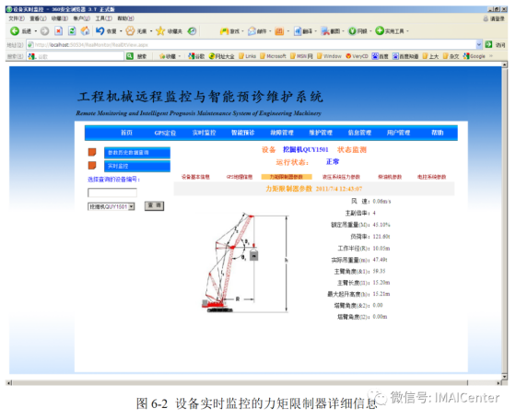Click the green Go arrow next to address bar

point(488,44)
